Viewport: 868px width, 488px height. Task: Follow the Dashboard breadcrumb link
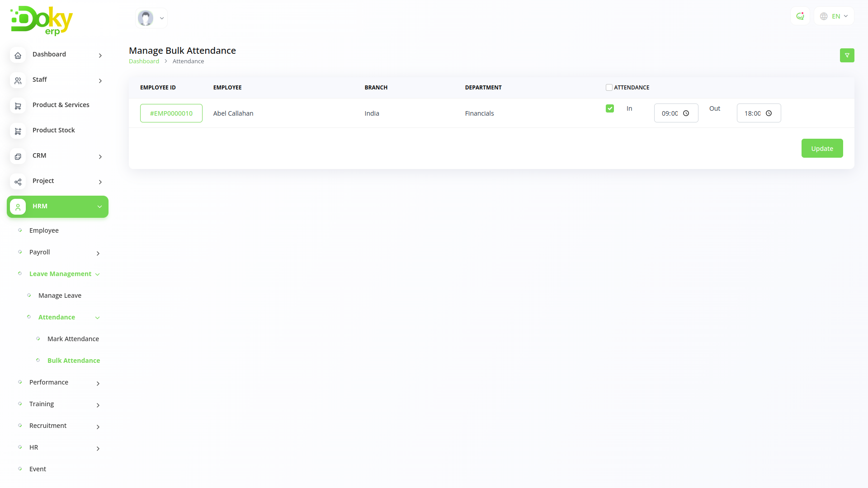coord(144,61)
